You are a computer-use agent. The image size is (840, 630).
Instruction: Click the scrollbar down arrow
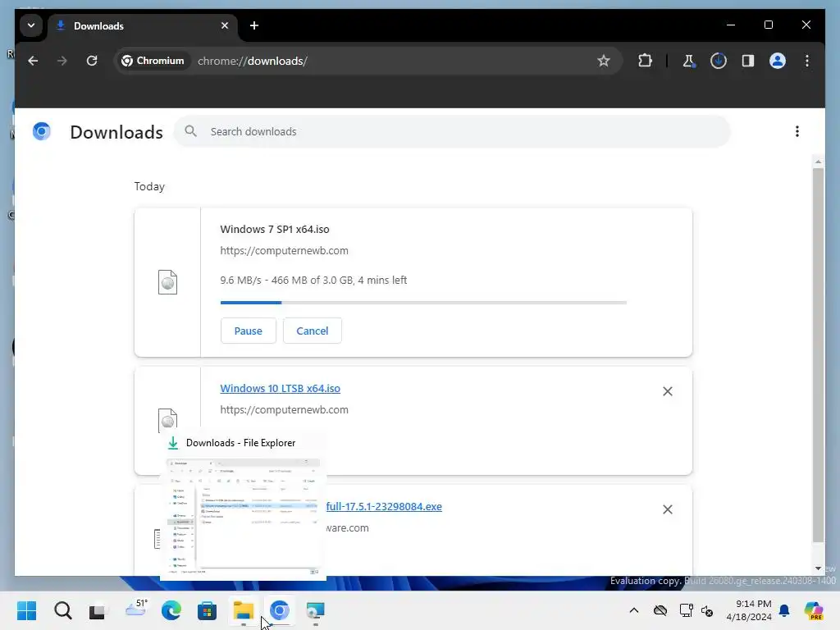click(x=818, y=568)
